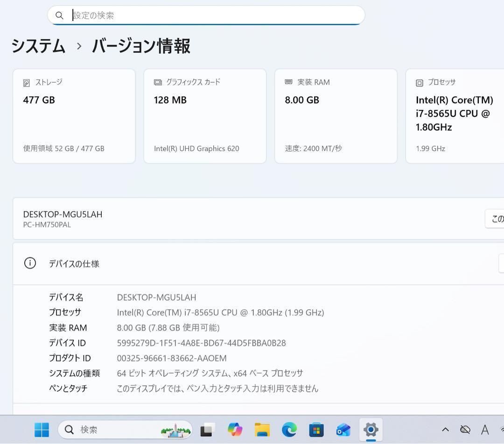This screenshot has height=444, width=504.
Task: Open the Settings gear on the taskbar
Action: coord(371,430)
